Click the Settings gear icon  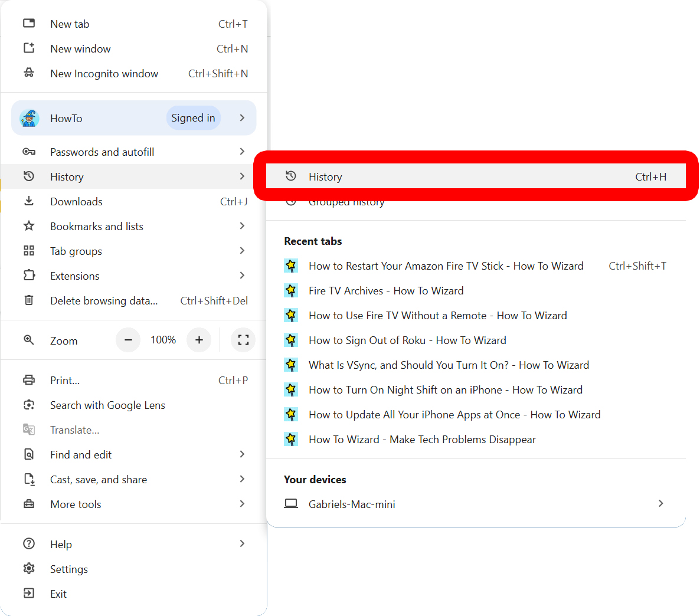(29, 569)
